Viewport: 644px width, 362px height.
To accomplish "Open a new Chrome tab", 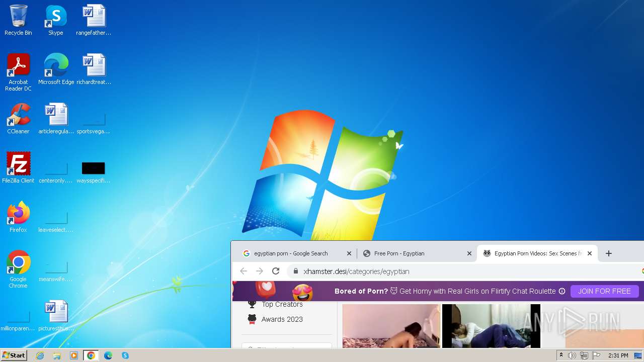I will 609,253.
